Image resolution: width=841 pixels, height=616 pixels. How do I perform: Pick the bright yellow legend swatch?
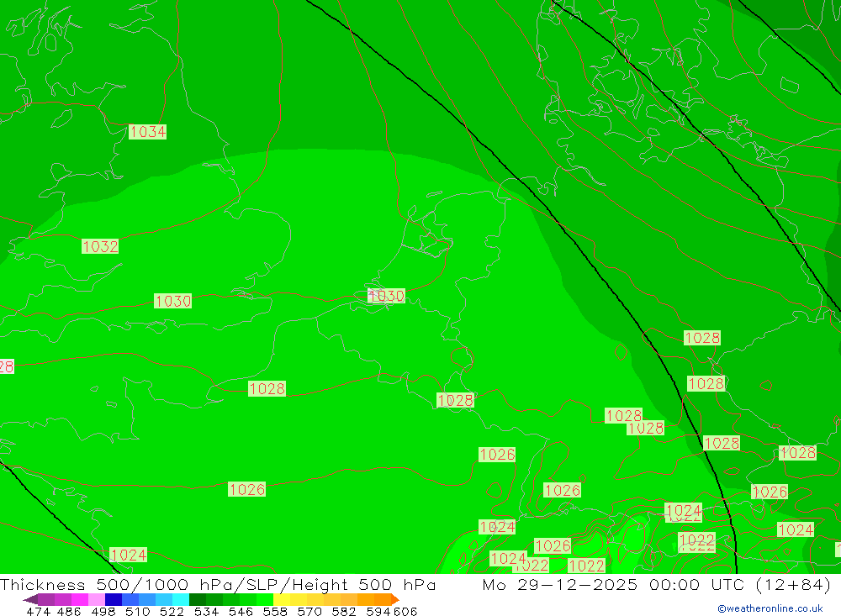pos(282,599)
